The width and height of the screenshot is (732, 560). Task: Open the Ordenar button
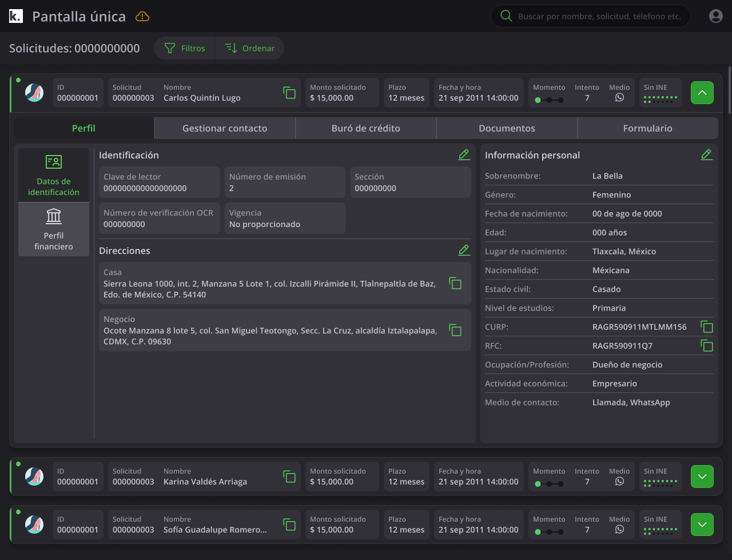249,48
